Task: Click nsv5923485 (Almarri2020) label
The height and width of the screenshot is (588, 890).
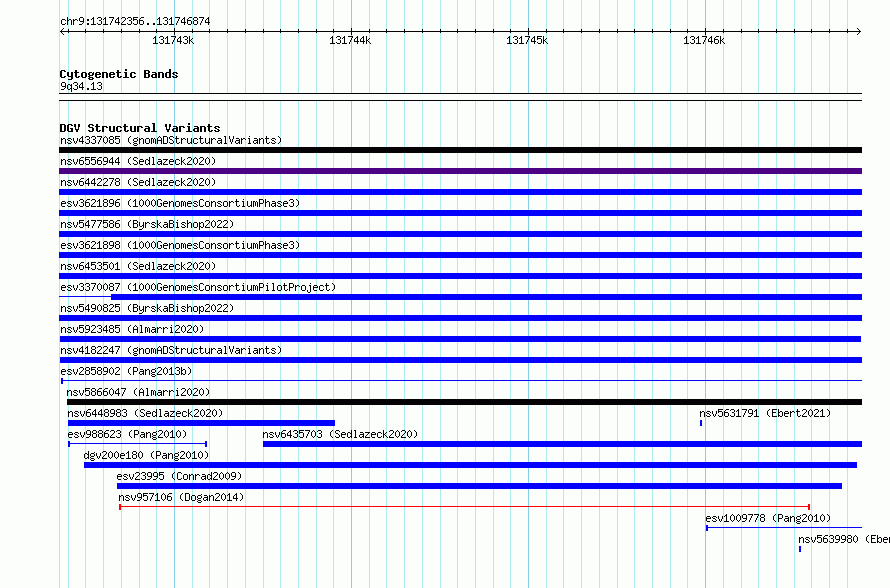Action: (x=132, y=329)
